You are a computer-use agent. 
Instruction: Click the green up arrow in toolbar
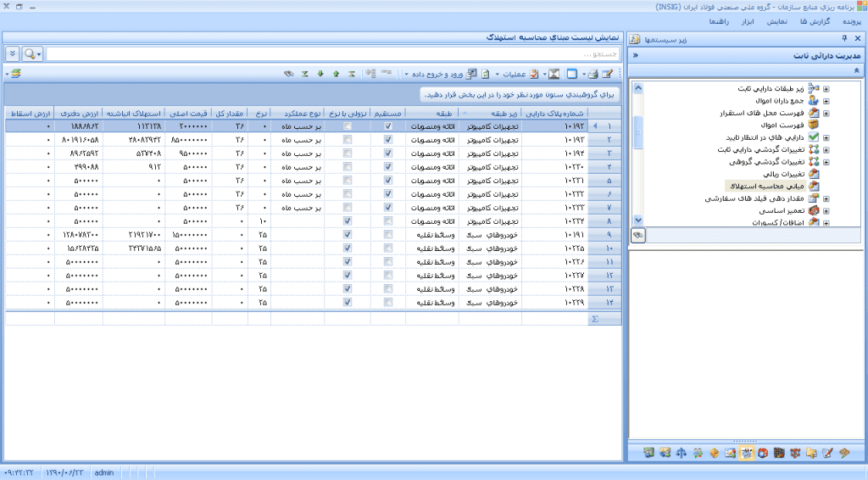[337, 74]
